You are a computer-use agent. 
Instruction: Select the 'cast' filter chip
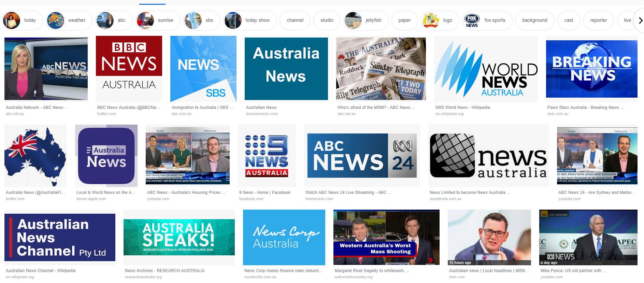pos(569,20)
